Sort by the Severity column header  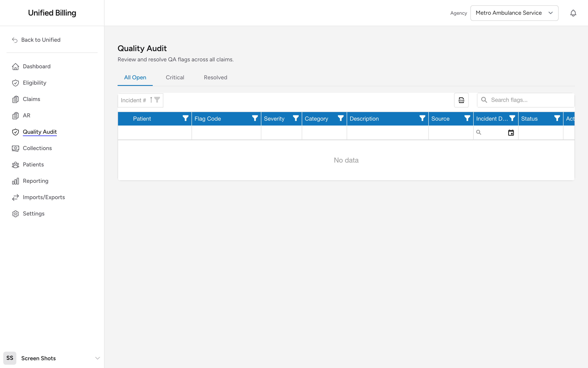274,119
